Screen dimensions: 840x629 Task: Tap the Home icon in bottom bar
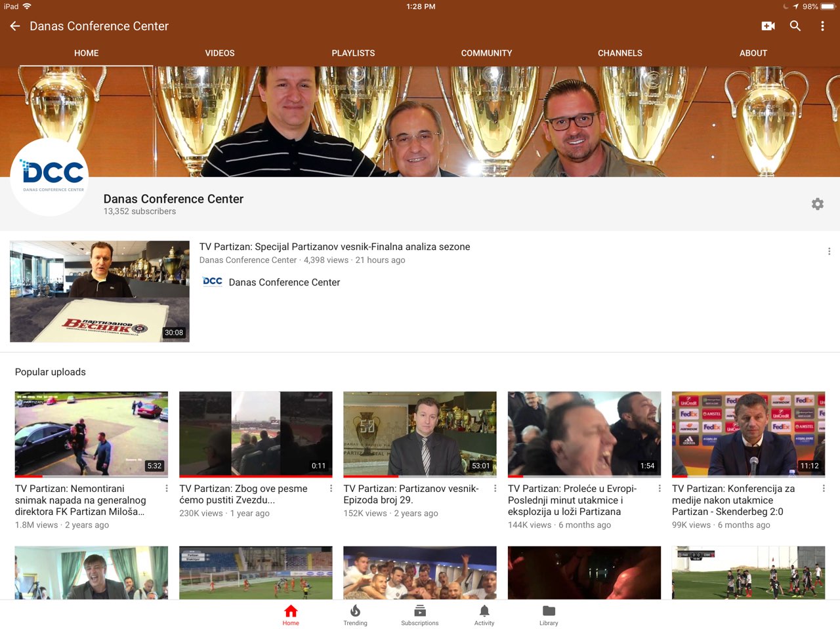point(291,615)
